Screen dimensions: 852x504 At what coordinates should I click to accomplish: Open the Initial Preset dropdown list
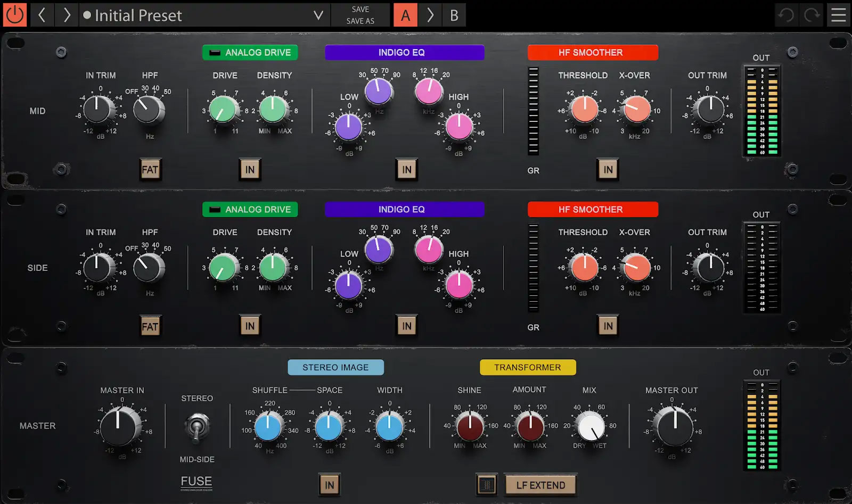197,15
